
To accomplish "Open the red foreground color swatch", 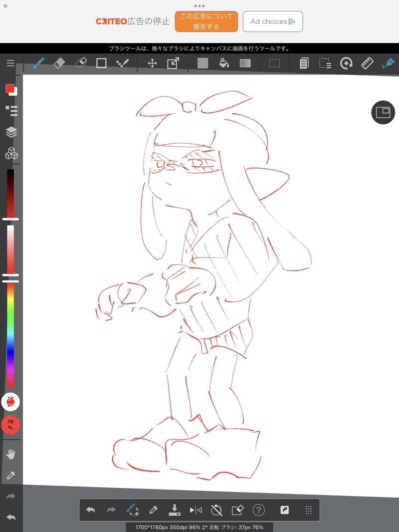I will pyautogui.click(x=10, y=89).
